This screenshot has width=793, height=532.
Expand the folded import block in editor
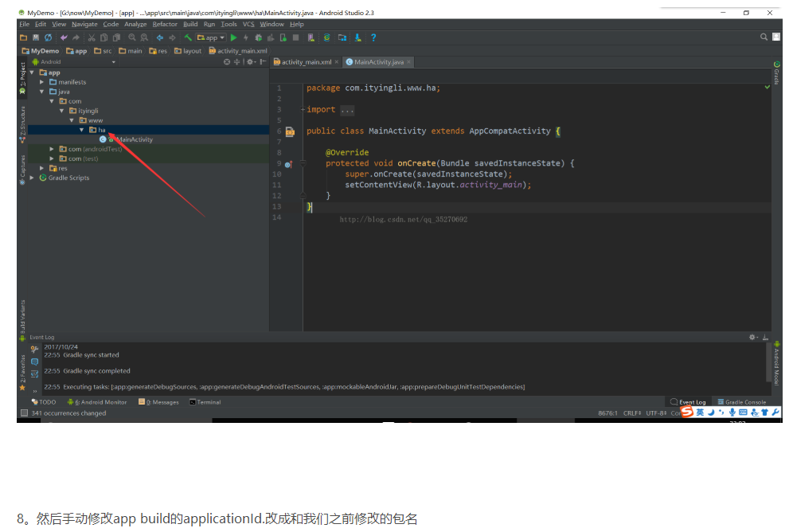pos(303,110)
